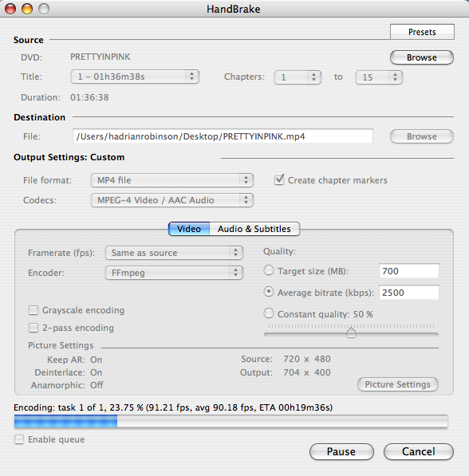Viewport: 469px width, 476px height.
Task: Click the Encoding status text with ETA
Action: pyautogui.click(x=173, y=407)
